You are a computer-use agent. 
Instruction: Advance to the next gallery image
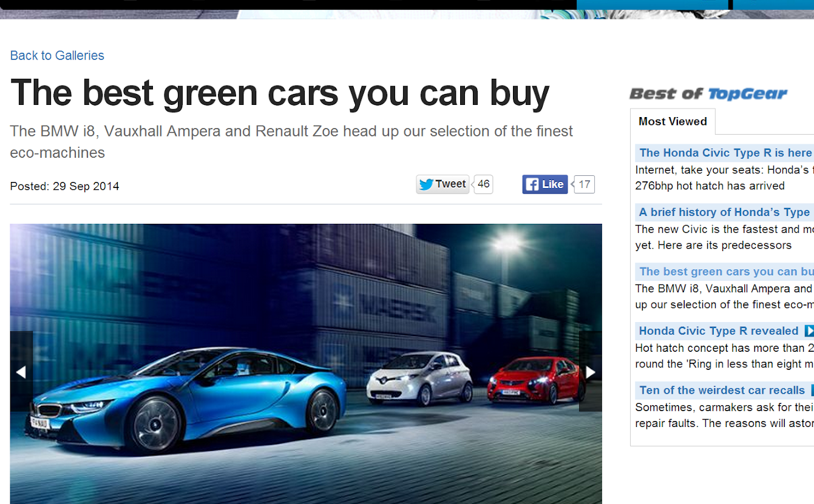coord(590,372)
